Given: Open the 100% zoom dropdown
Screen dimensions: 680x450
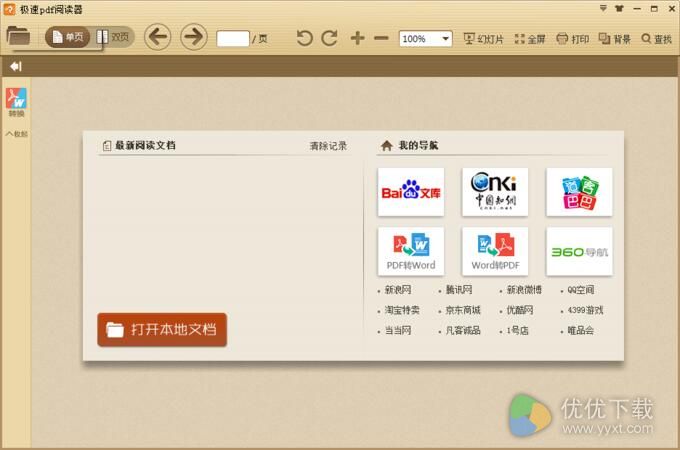Looking at the screenshot, I should pos(425,39).
